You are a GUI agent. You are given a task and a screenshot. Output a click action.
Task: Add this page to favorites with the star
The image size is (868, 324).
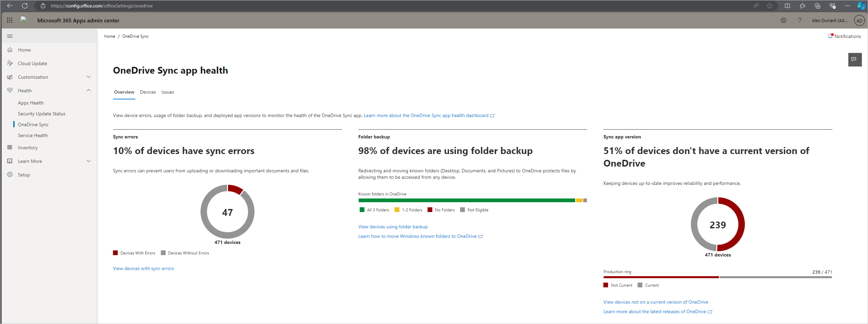click(770, 6)
